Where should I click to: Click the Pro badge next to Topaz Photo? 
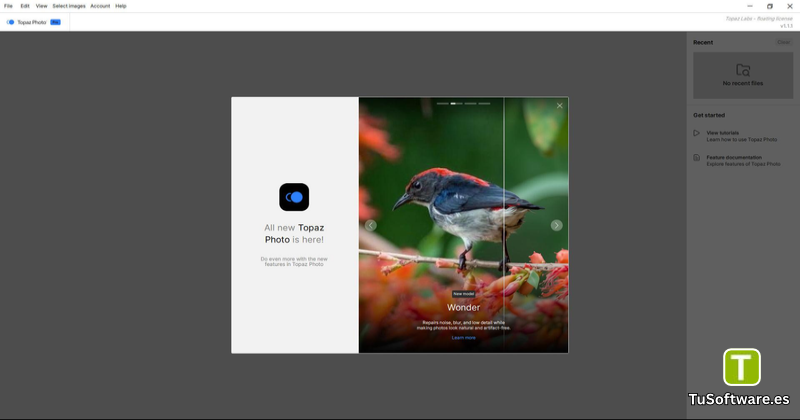pyautogui.click(x=55, y=22)
